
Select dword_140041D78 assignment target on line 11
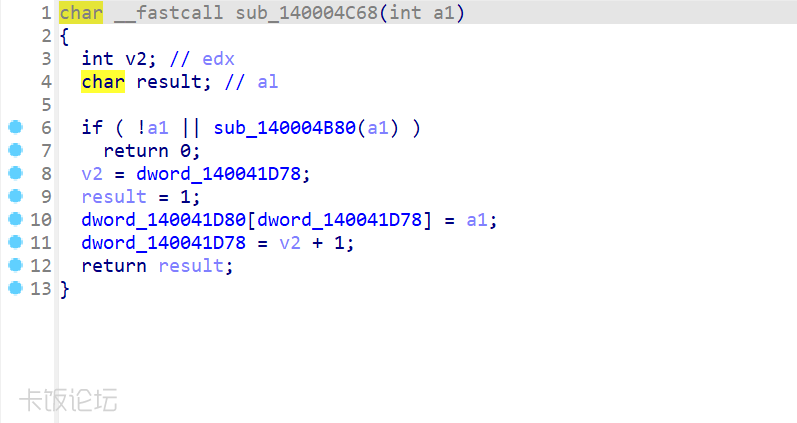164,243
